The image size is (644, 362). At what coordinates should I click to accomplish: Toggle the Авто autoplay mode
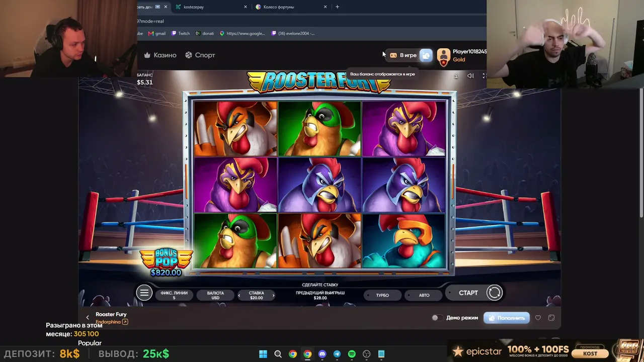(x=424, y=295)
